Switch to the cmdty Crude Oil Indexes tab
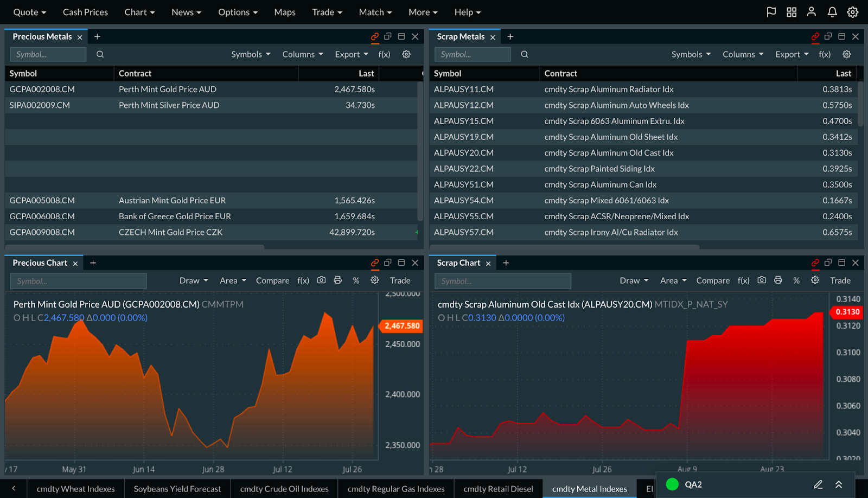Image resolution: width=868 pixels, height=498 pixels. pyautogui.click(x=284, y=489)
